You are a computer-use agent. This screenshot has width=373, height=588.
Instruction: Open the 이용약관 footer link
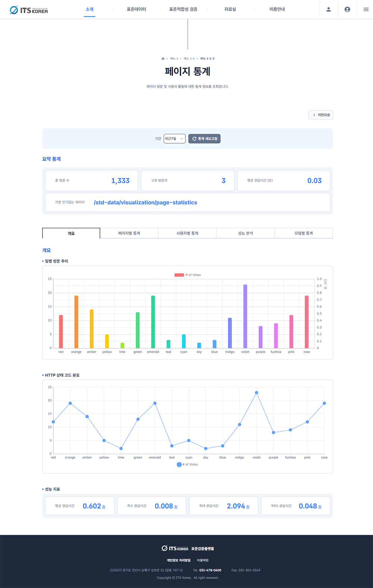click(203, 560)
